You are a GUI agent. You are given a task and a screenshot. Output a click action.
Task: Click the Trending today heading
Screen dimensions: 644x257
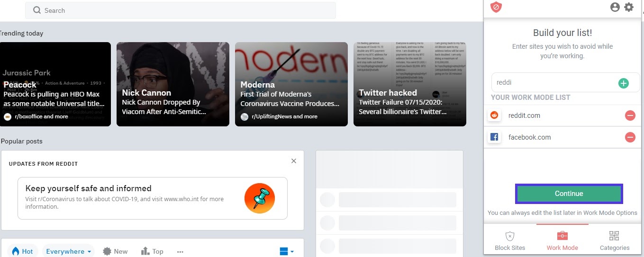click(21, 34)
